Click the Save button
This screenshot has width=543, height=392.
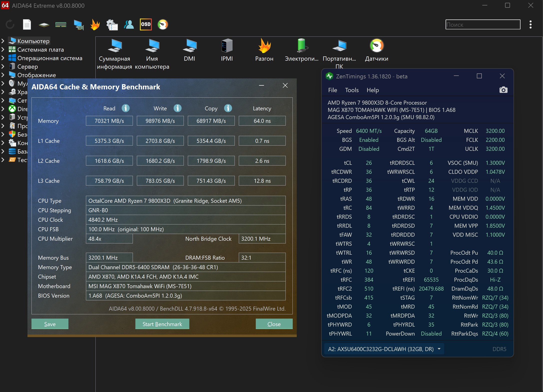tap(50, 324)
